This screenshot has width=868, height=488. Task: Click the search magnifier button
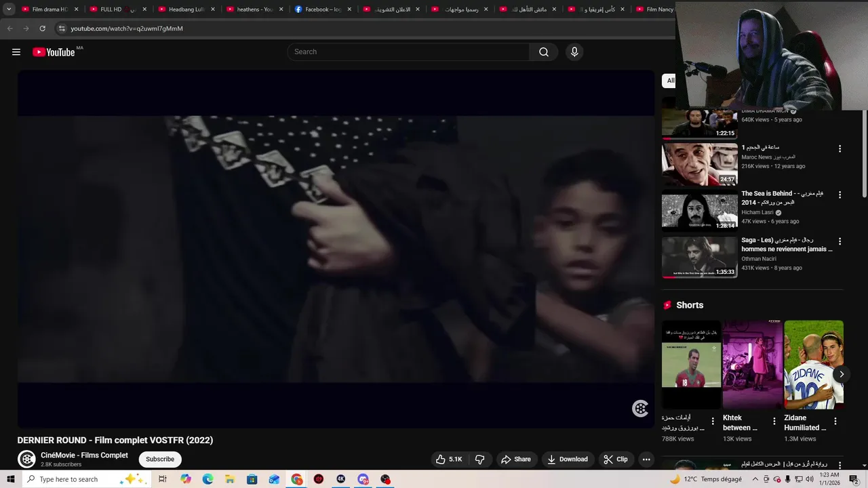click(543, 52)
